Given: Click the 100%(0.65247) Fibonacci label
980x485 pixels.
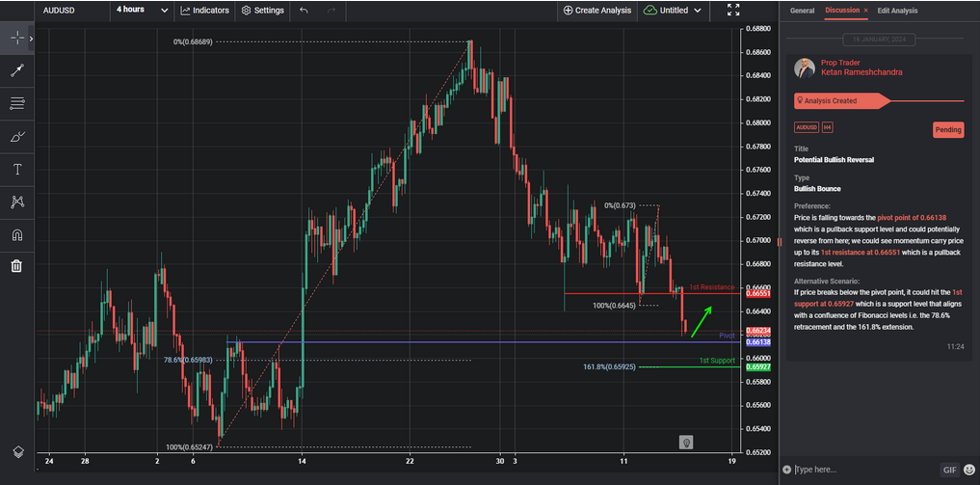Looking at the screenshot, I should (190, 446).
